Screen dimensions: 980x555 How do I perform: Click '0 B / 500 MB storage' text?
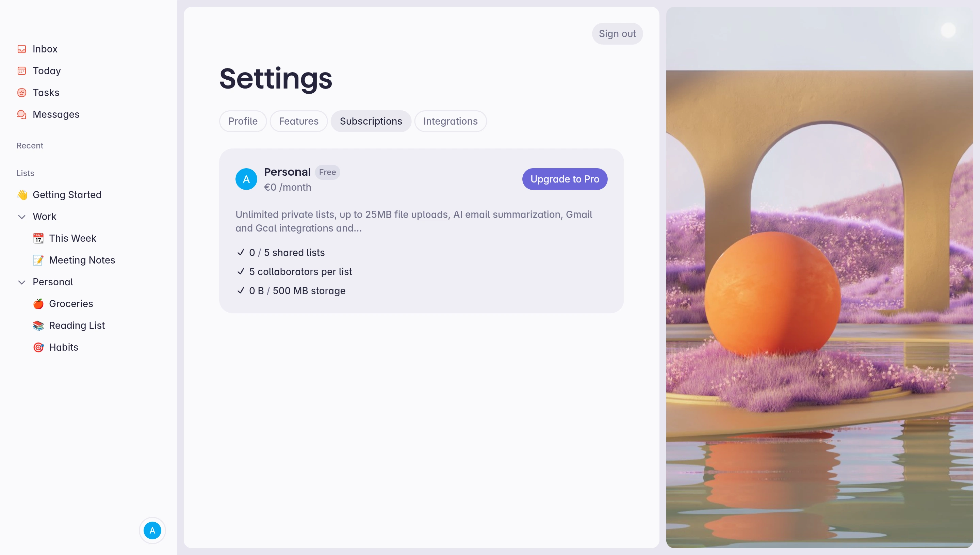coord(297,291)
